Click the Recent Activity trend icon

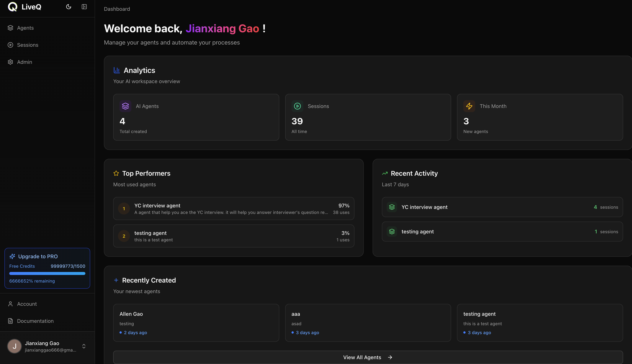[385, 173]
